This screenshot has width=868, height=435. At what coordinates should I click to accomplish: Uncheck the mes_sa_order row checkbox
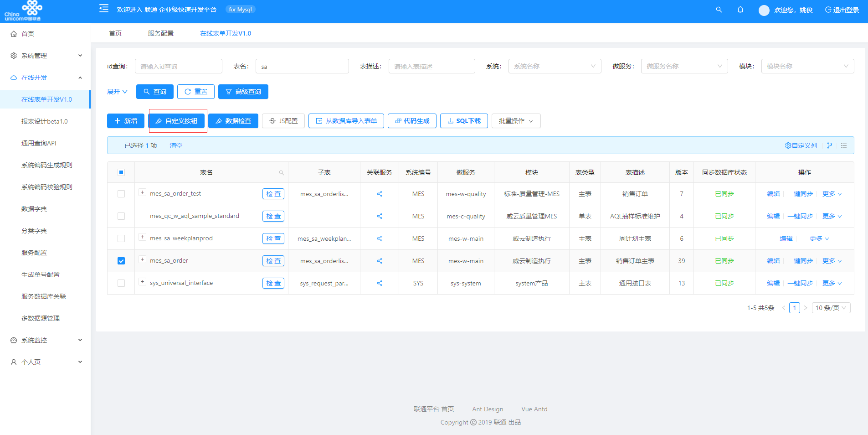121,261
